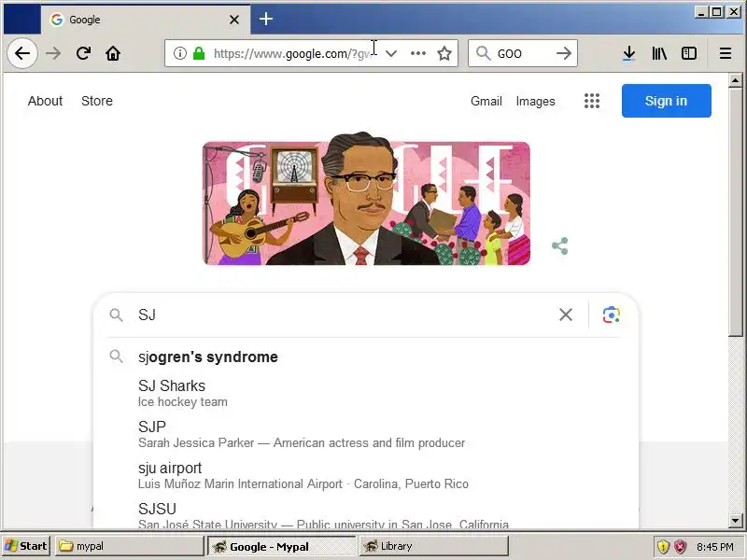
Task: Clear the search text with the X
Action: click(566, 315)
